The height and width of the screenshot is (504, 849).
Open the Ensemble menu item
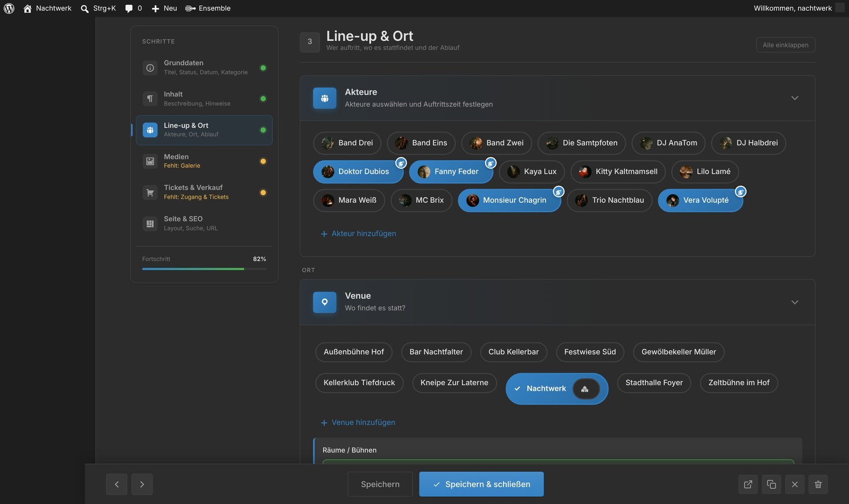pos(208,8)
